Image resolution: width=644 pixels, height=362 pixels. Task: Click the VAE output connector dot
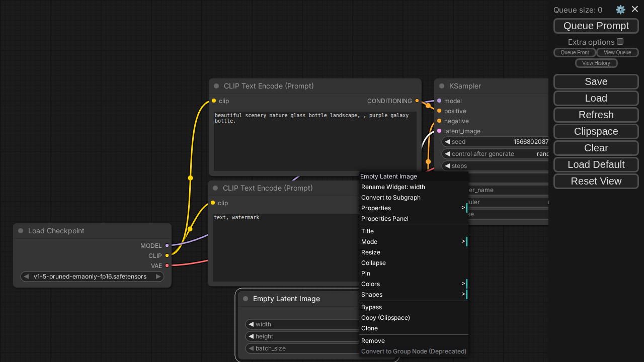(167, 265)
